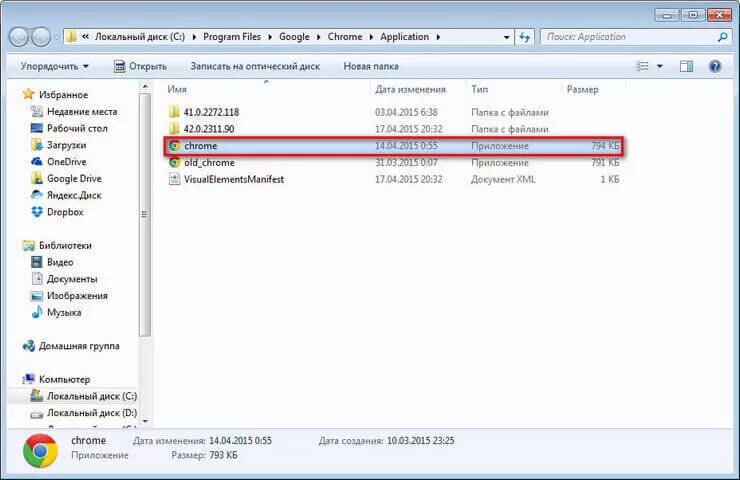Click the navigation pane scrollbar thumb
Image resolution: width=740 pixels, height=480 pixels.
(145, 215)
